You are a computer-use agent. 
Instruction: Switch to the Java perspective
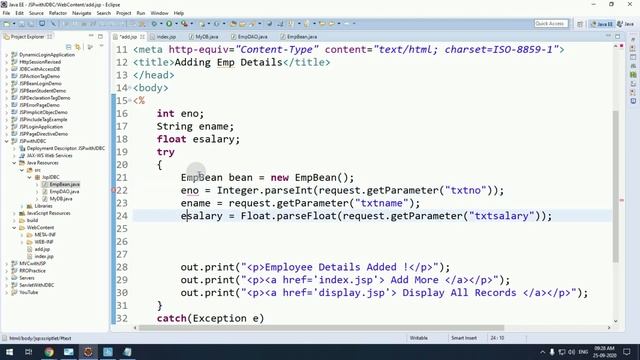pyautogui.click(x=625, y=24)
